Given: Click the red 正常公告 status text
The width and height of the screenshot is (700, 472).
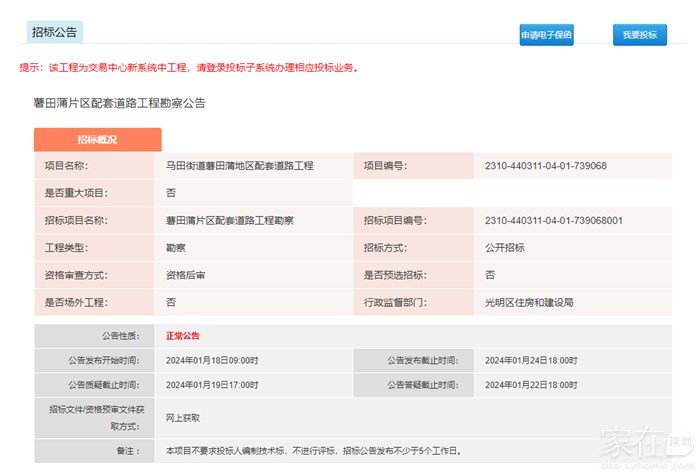Looking at the screenshot, I should tap(185, 336).
